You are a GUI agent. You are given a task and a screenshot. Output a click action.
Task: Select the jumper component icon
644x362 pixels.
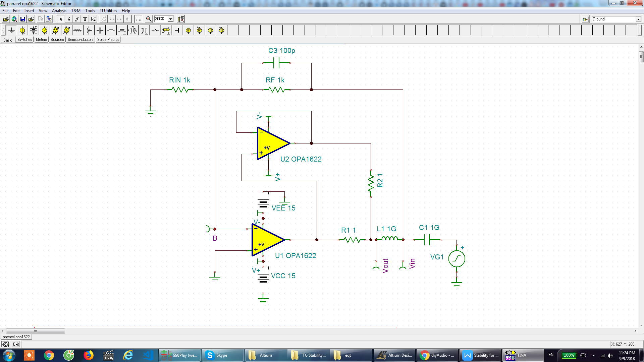(177, 31)
